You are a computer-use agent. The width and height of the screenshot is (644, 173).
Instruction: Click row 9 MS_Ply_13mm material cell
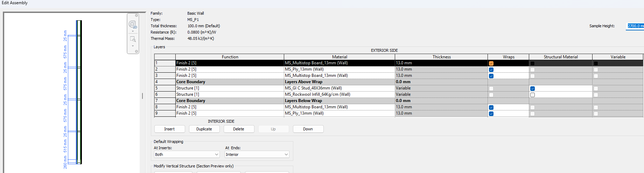pyautogui.click(x=339, y=114)
